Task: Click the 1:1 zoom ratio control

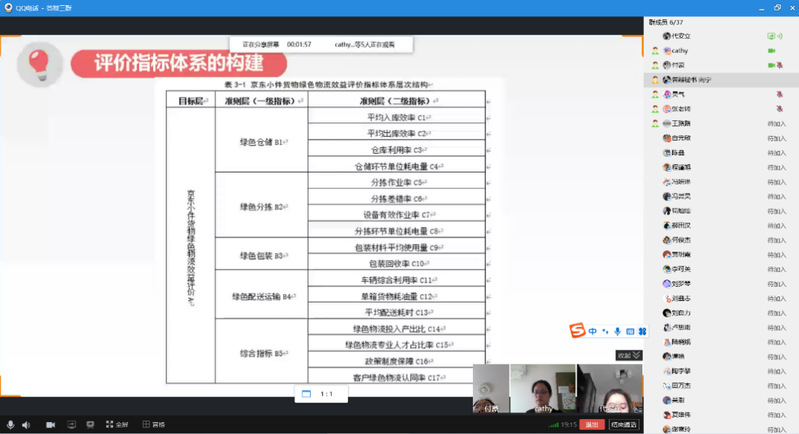Action: [x=325, y=394]
